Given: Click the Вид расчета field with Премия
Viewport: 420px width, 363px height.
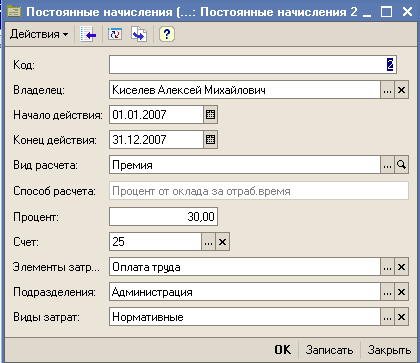Looking at the screenshot, I should tap(245, 165).
